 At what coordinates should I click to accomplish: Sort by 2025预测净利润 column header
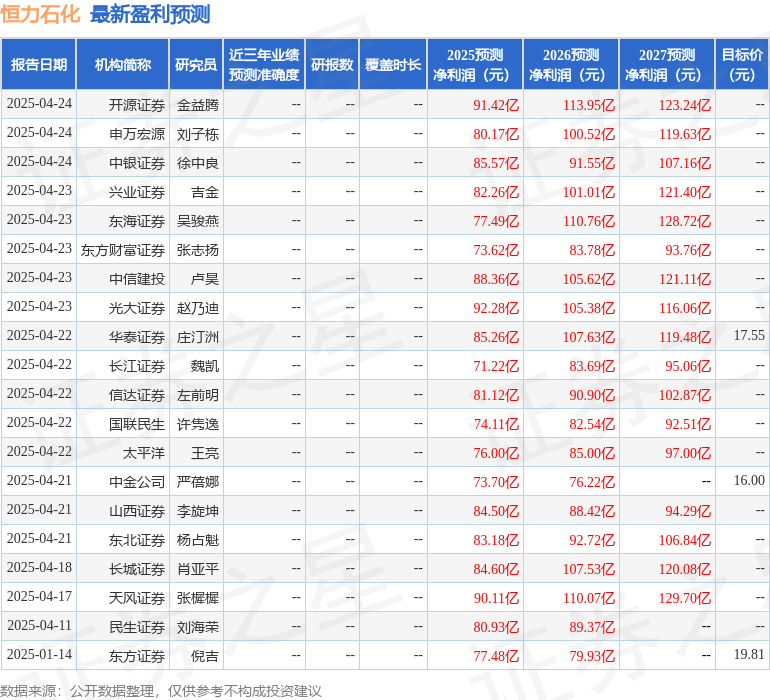tap(475, 65)
